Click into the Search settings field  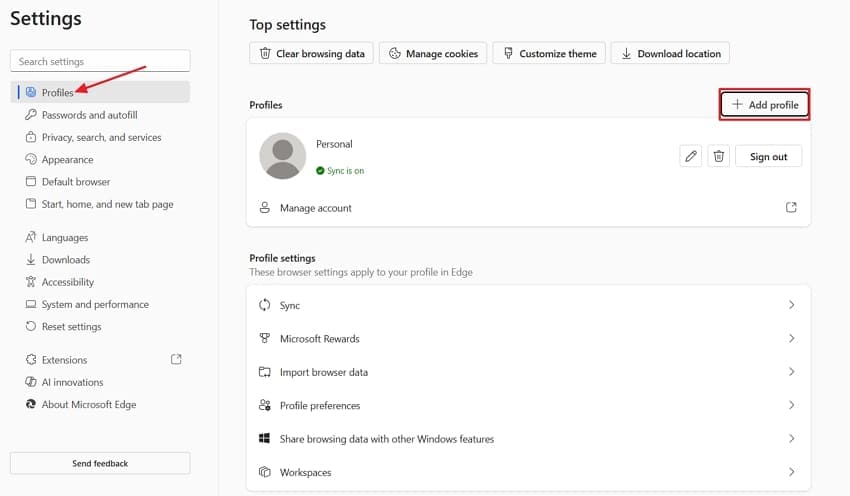click(100, 61)
